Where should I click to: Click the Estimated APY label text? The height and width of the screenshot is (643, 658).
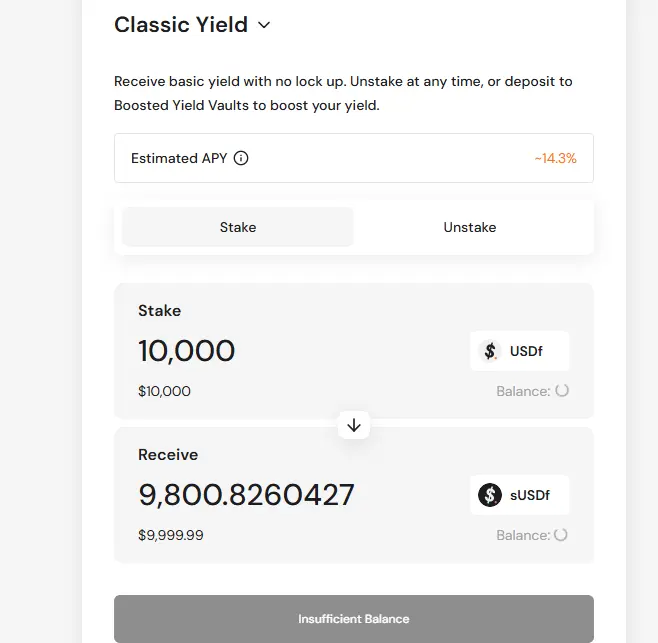179,158
